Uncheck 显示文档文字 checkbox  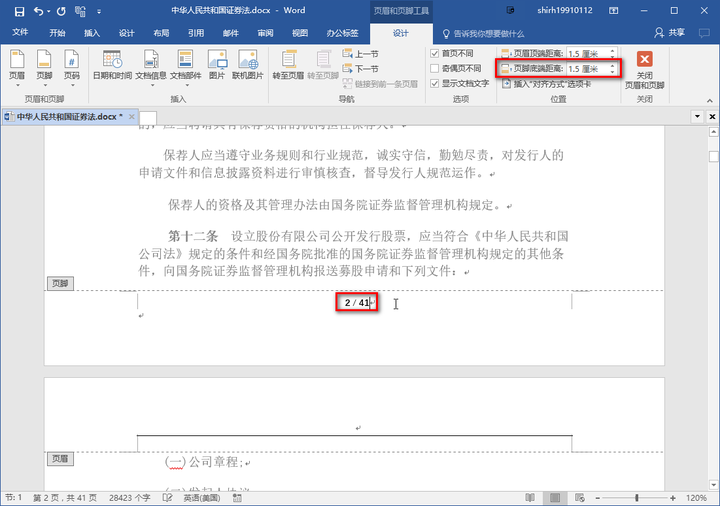click(434, 83)
